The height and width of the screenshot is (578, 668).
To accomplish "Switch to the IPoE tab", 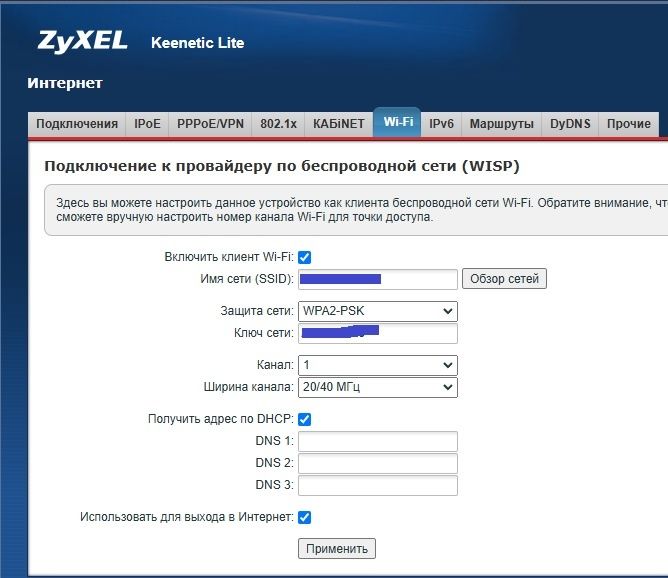I will (147, 124).
